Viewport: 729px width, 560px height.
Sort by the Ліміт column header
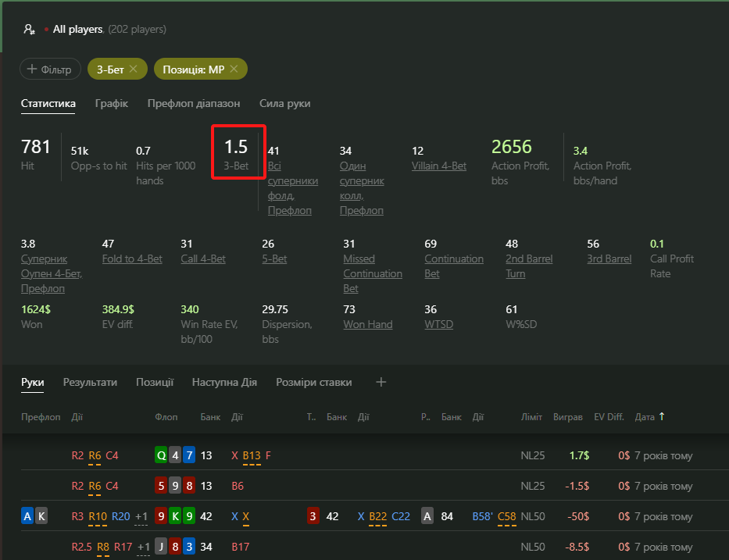[x=531, y=417]
